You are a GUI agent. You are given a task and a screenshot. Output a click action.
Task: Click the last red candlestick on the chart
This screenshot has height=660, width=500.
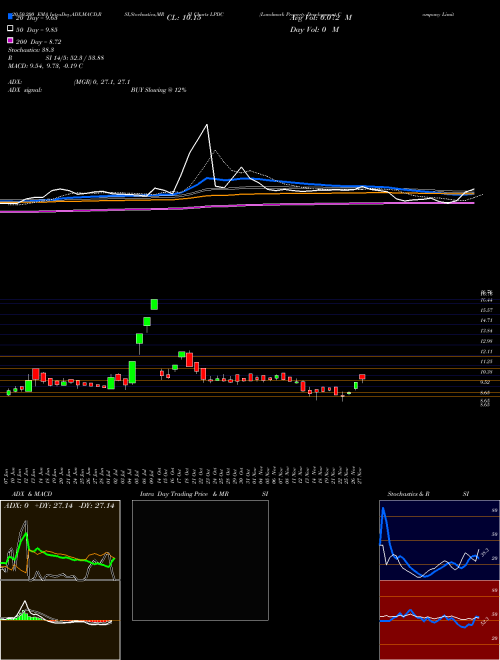[x=362, y=377]
